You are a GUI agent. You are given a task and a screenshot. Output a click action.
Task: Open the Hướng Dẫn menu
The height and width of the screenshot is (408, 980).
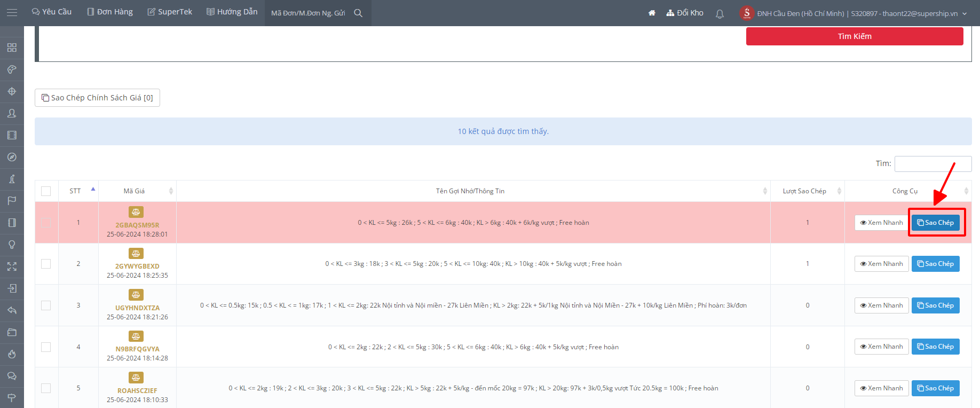pyautogui.click(x=232, y=12)
